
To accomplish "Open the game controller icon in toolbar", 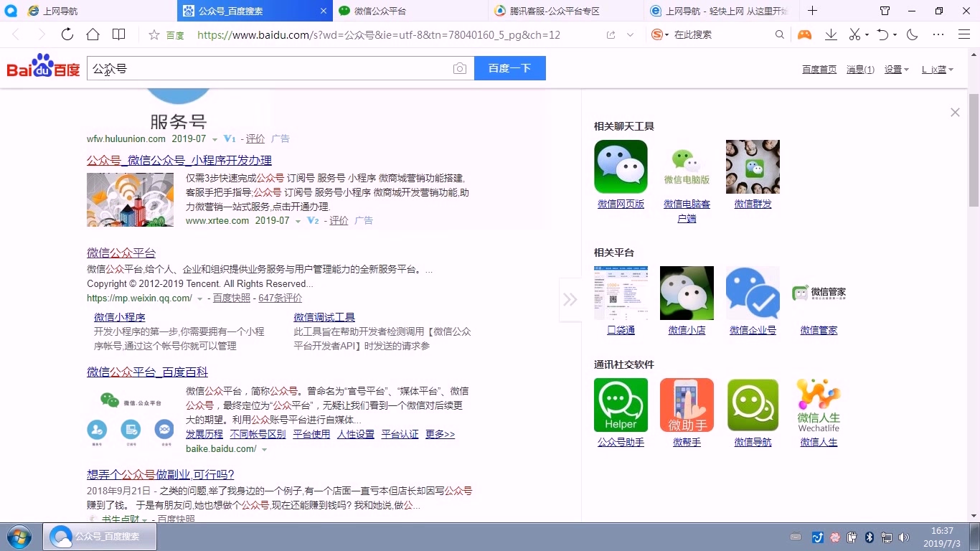I will tap(804, 34).
